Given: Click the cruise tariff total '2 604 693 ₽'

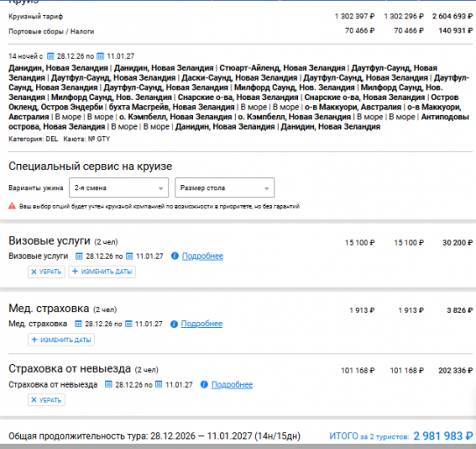Looking at the screenshot, I should (x=452, y=16).
